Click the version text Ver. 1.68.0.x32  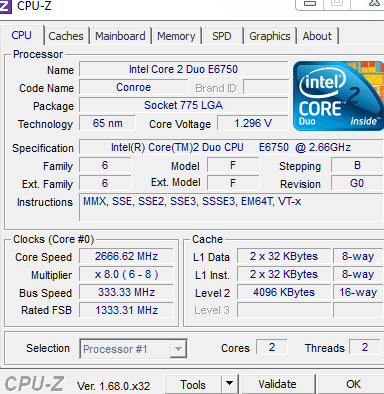point(114,386)
